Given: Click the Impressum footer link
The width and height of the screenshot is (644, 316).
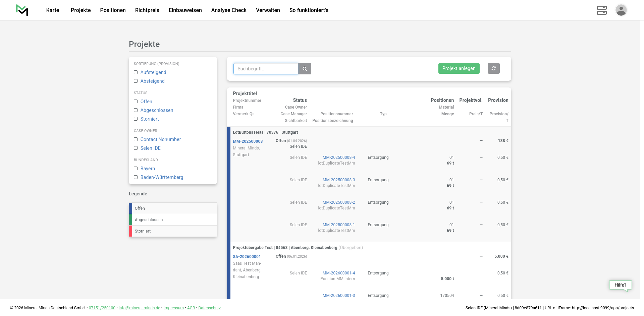Looking at the screenshot, I should [x=173, y=308].
